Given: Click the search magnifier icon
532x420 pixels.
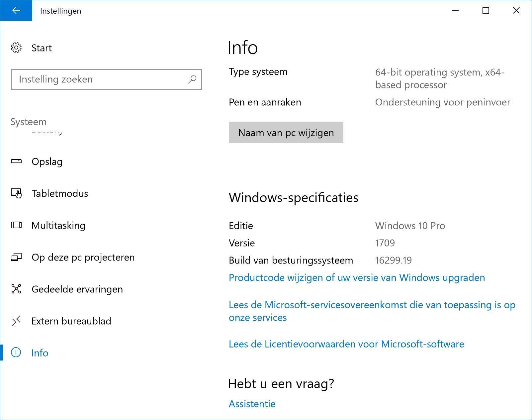Looking at the screenshot, I should pos(192,79).
